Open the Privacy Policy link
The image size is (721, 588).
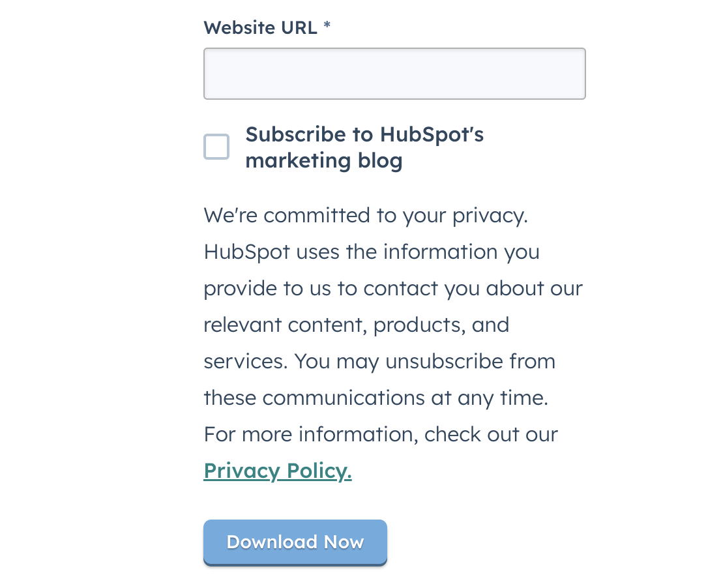coord(278,471)
